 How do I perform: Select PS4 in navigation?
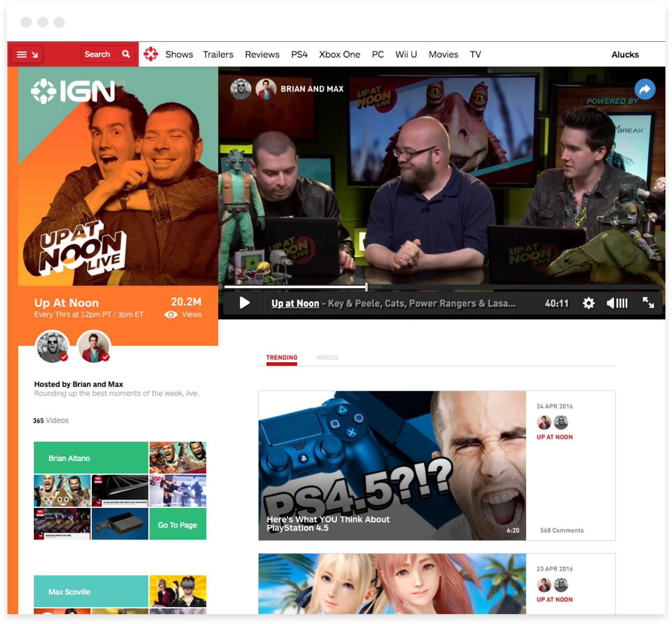tap(299, 54)
